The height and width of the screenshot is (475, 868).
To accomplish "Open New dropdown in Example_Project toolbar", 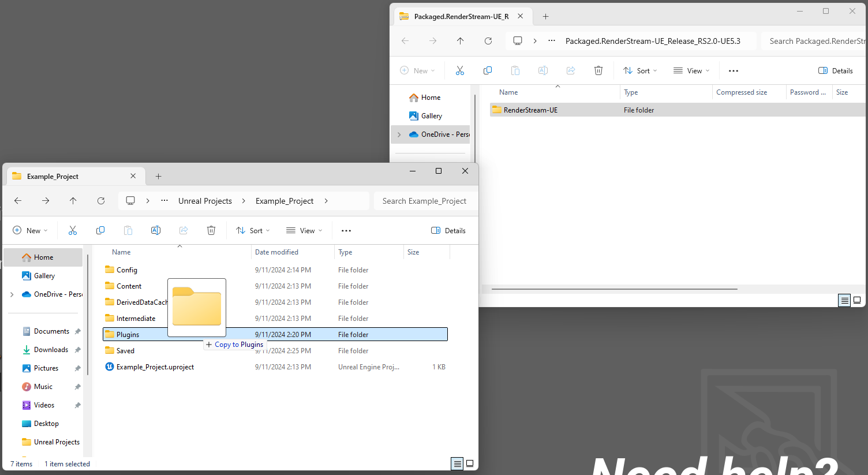I will coord(30,230).
